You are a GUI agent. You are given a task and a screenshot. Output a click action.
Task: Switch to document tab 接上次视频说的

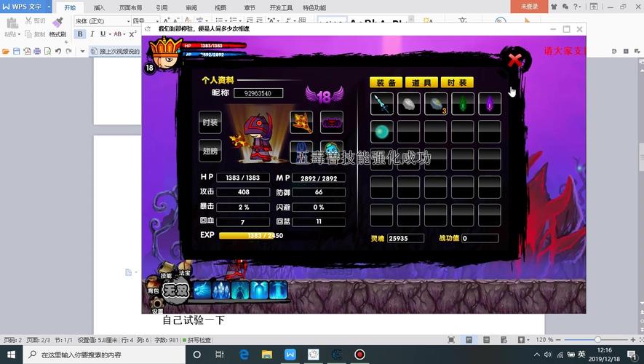(116, 52)
